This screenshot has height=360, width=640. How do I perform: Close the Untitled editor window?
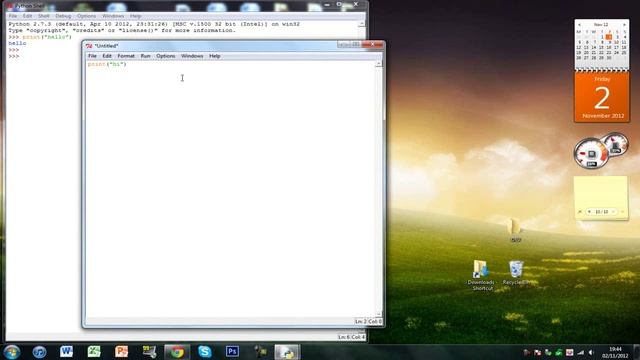pos(373,44)
